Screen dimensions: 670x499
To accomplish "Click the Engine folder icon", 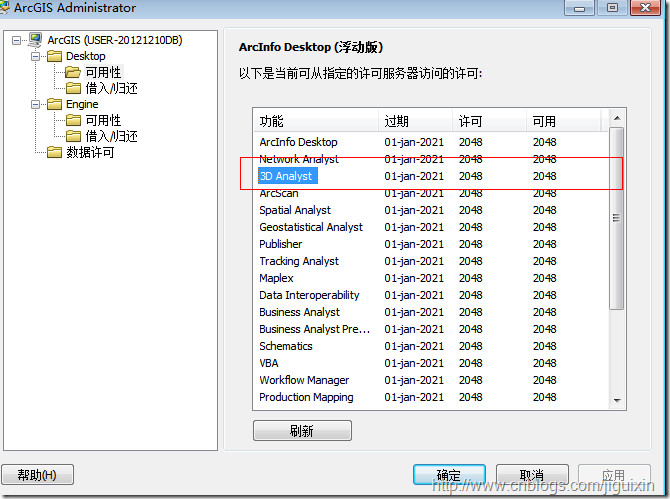I will [x=54, y=104].
